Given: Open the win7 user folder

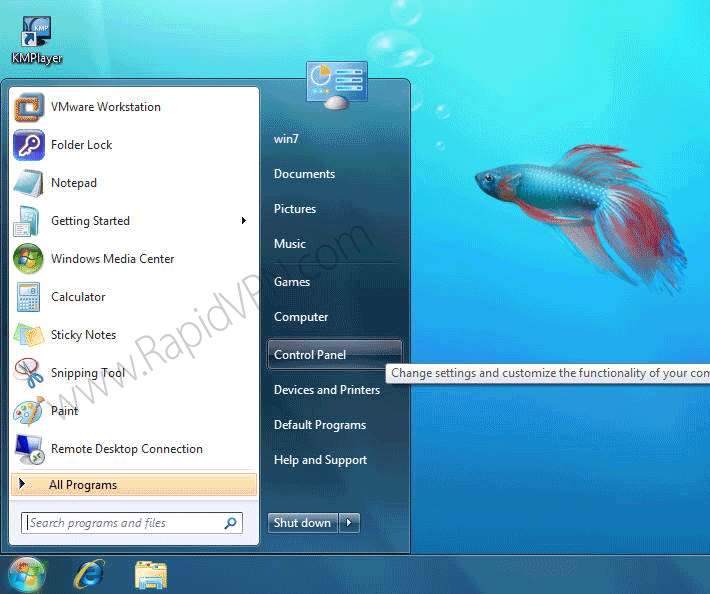Looking at the screenshot, I should tap(286, 139).
